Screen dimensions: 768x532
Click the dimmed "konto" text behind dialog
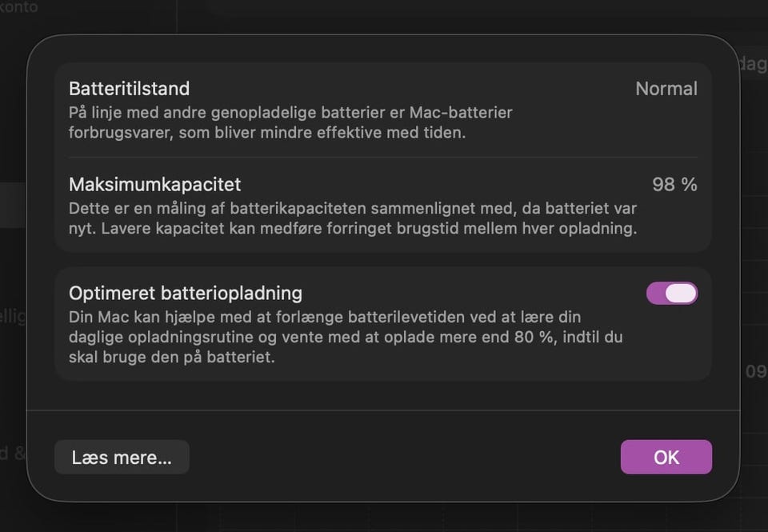19,6
